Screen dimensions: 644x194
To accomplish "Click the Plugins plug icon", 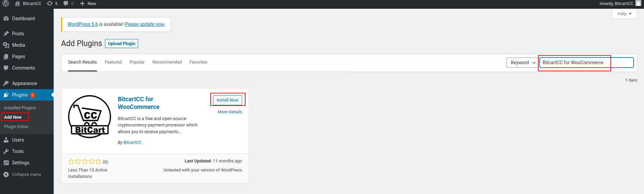I will [x=6, y=95].
